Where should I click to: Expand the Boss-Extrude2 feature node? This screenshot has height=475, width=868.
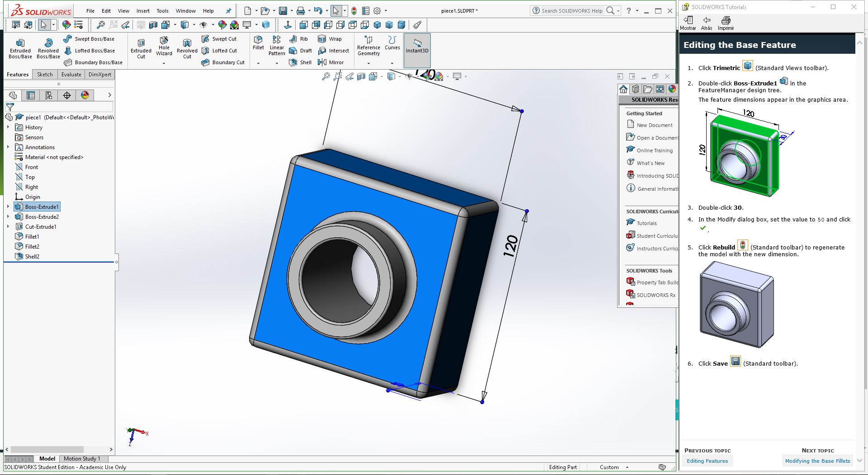tap(8, 216)
